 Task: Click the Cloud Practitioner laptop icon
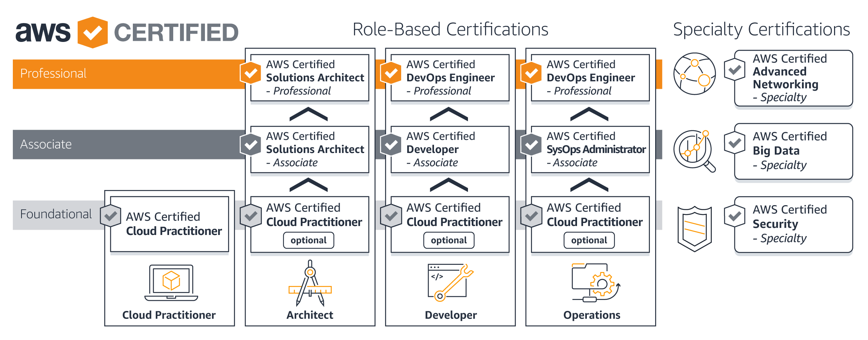click(x=171, y=283)
